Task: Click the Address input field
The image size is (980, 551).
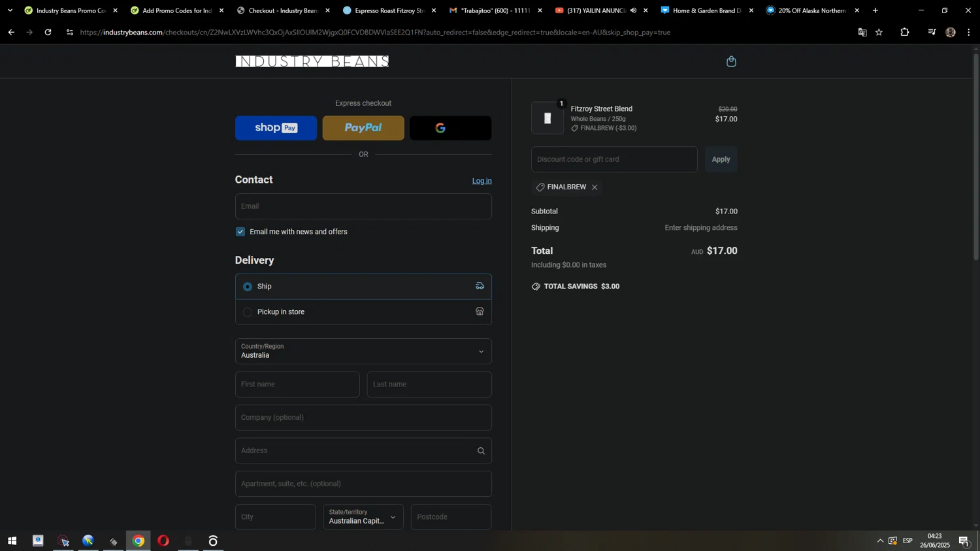Action: pyautogui.click(x=363, y=451)
